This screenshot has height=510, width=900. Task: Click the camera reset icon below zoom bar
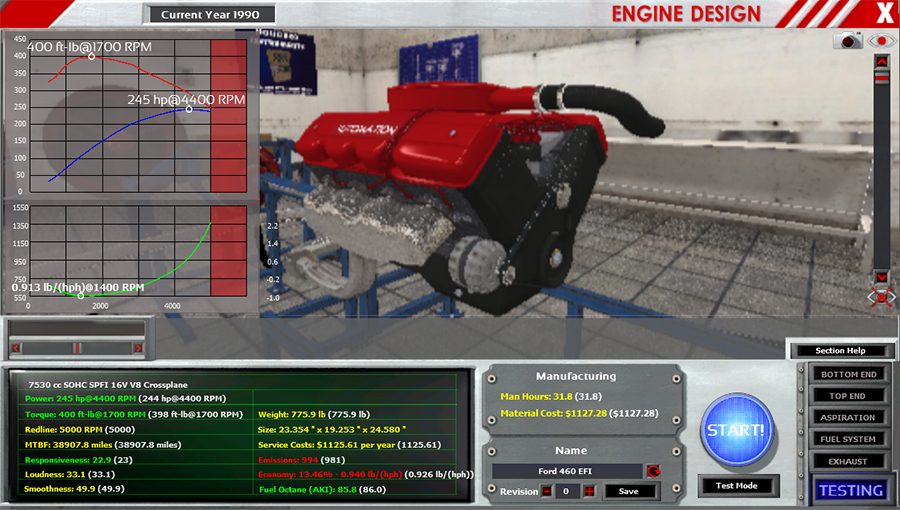(881, 297)
